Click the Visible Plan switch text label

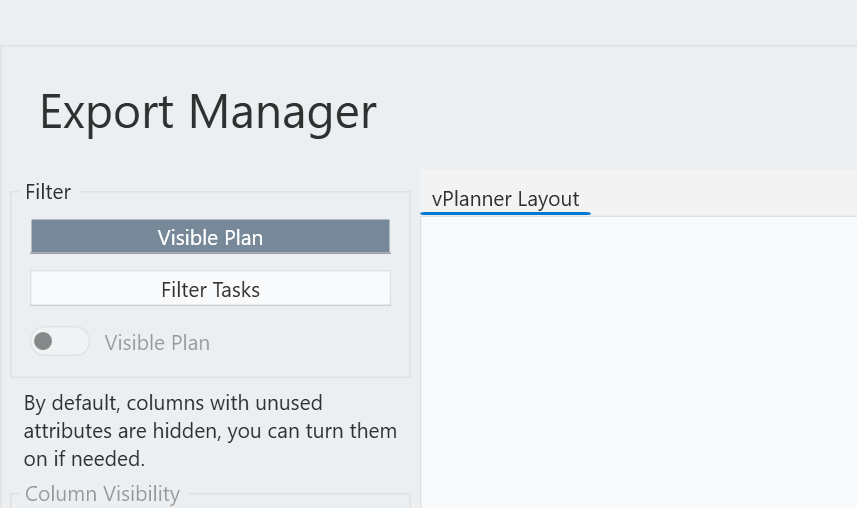[157, 343]
